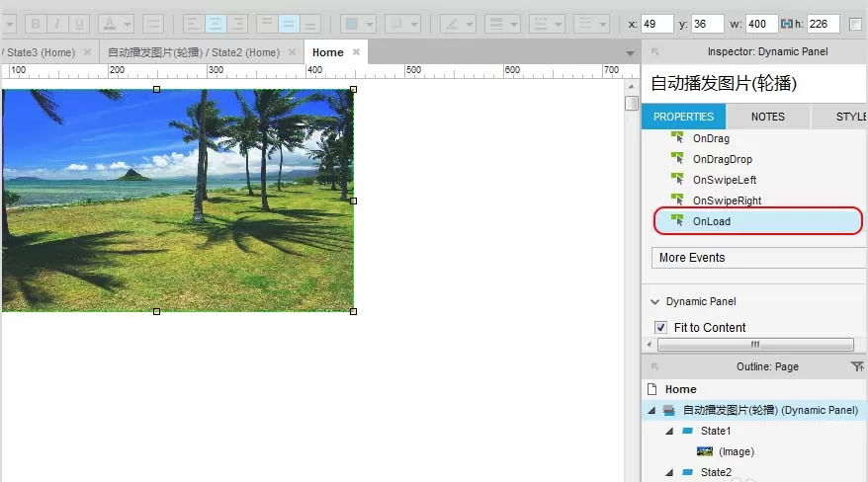Image resolution: width=868 pixels, height=482 pixels.
Task: Click the palm tree image on canvas
Action: (177, 201)
